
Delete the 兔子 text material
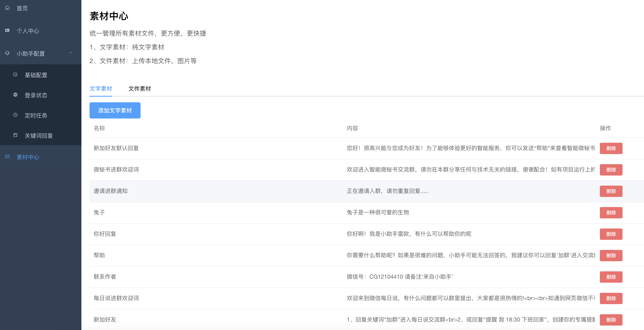tap(611, 213)
